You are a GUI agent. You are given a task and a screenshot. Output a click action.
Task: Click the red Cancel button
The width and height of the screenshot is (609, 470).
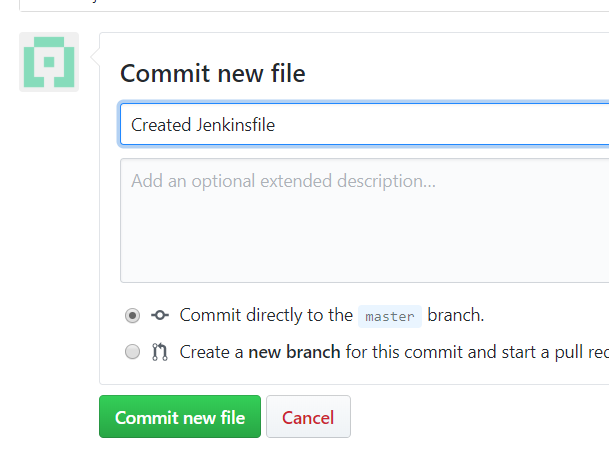(x=308, y=417)
